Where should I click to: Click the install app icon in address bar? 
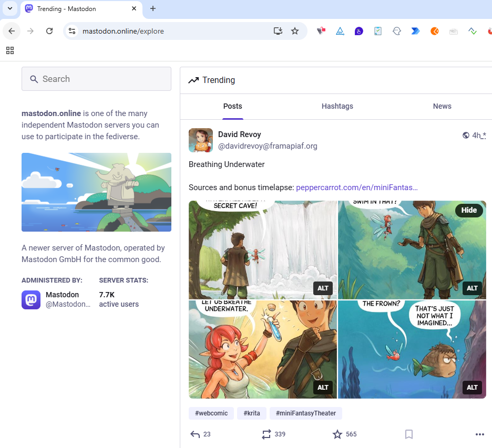278,31
